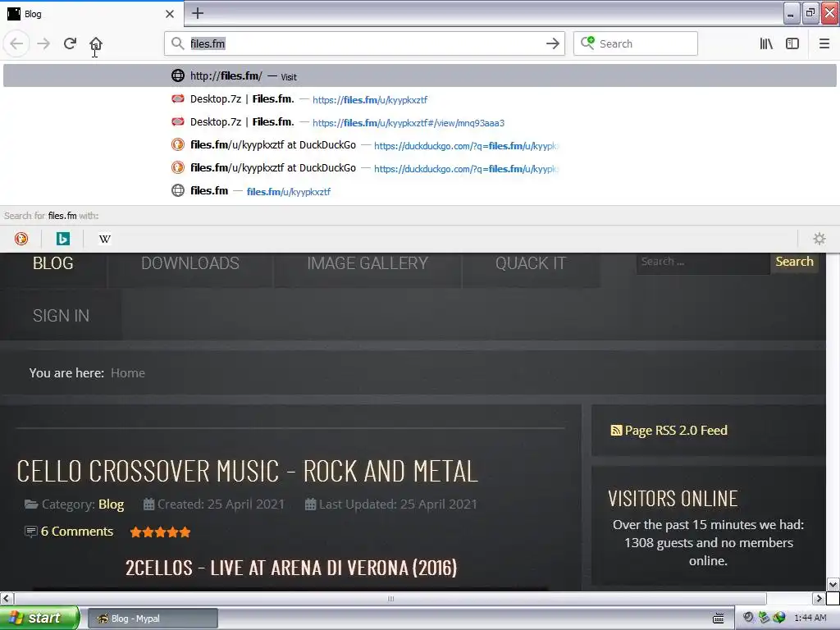Click the horizontal scrollbar thumb
This screenshot has width=840, height=630.
click(x=390, y=598)
